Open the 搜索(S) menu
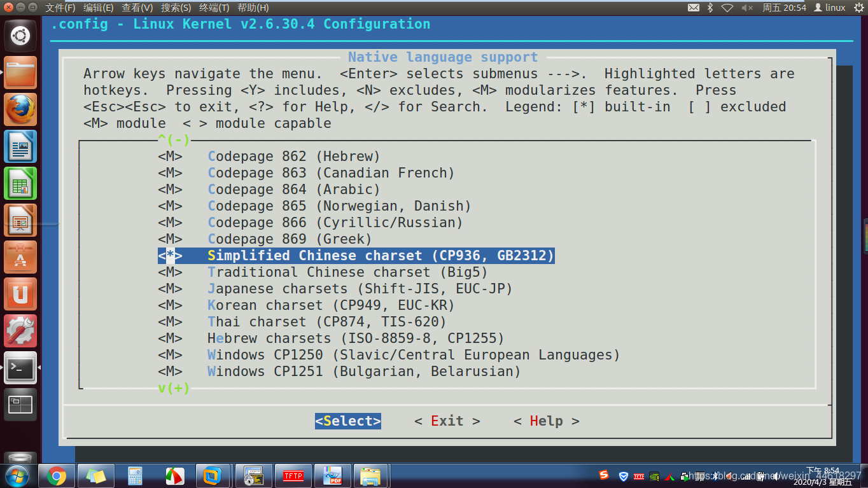Image resolution: width=868 pixels, height=488 pixels. (176, 8)
